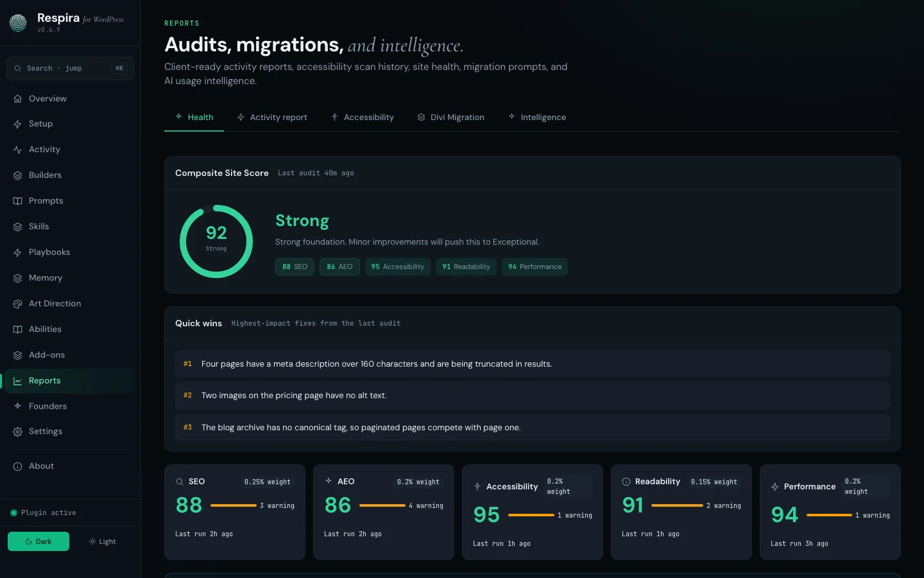Click 'Last audit 40m ago' text
The image size is (924, 578).
pos(316,173)
